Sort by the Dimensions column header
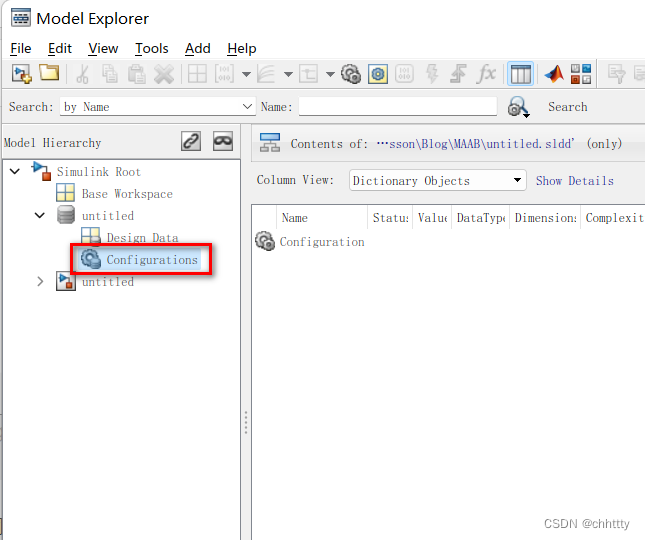 [545, 217]
